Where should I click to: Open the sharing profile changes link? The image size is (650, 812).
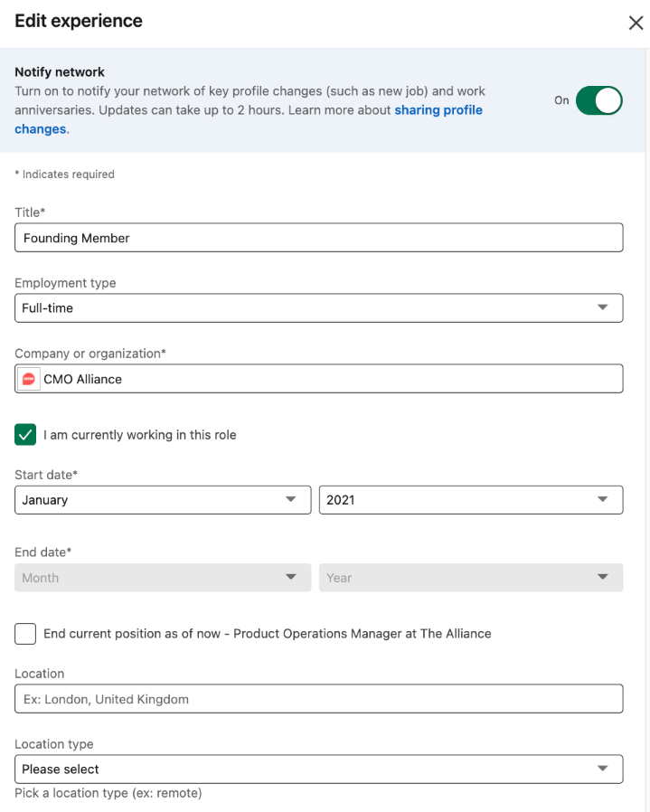(438, 110)
